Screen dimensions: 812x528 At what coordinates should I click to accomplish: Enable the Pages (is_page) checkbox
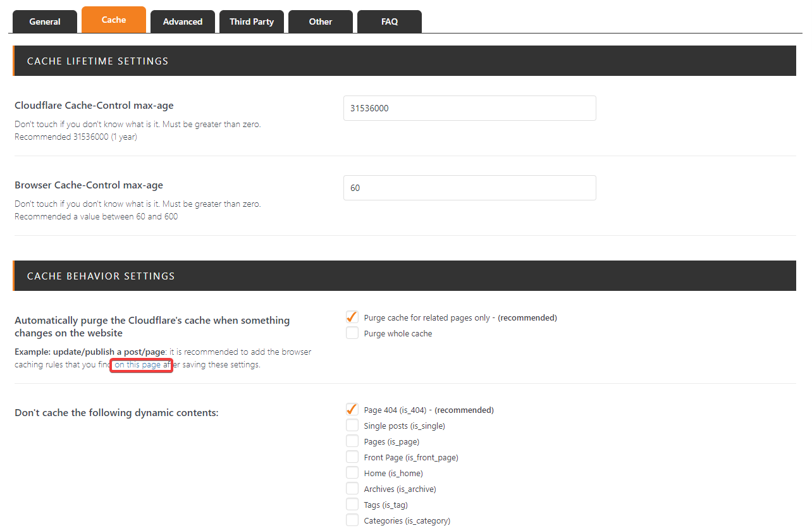(x=352, y=441)
